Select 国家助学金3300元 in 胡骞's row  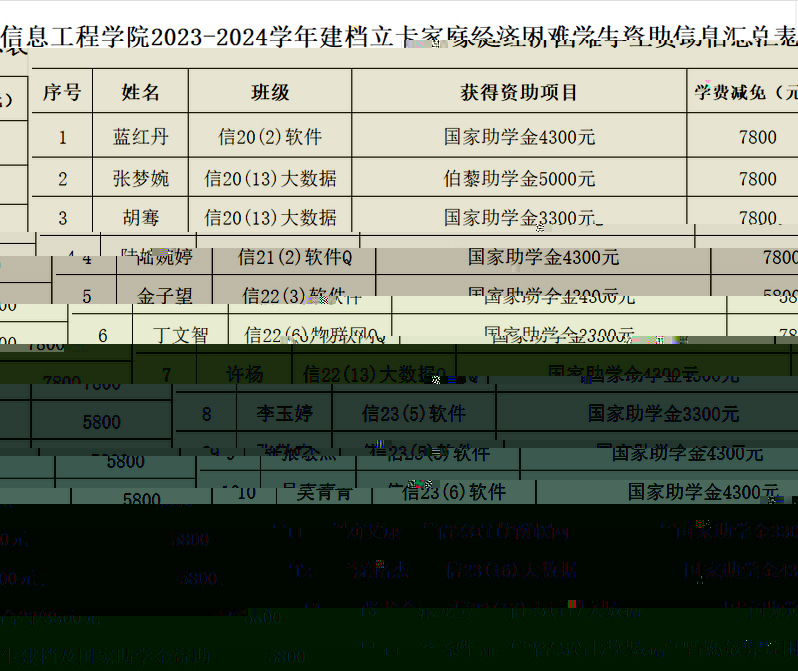click(x=519, y=217)
